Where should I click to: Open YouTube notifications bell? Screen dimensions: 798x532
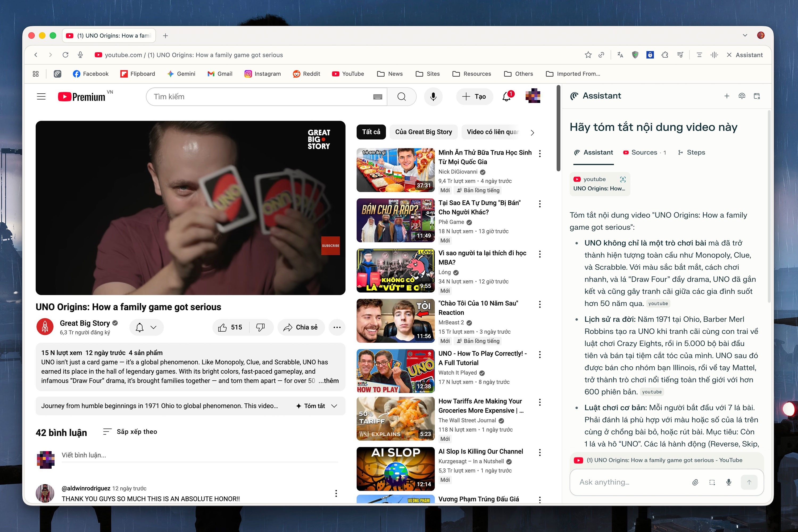506,97
